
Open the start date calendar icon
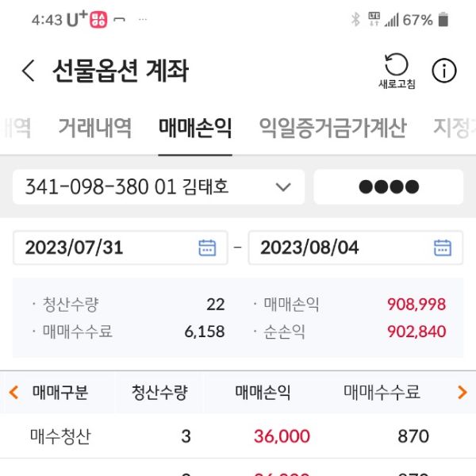(207, 248)
